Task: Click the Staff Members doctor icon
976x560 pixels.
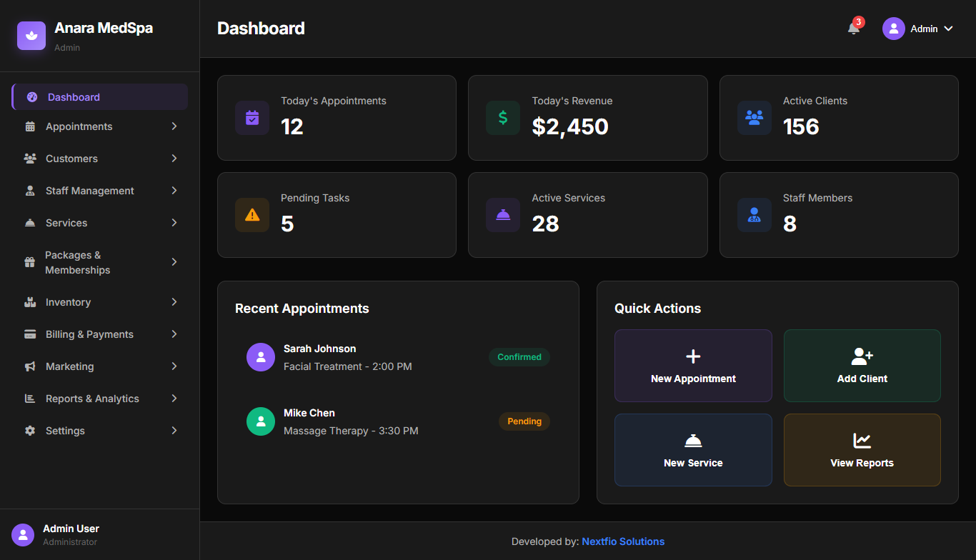Action: (754, 215)
